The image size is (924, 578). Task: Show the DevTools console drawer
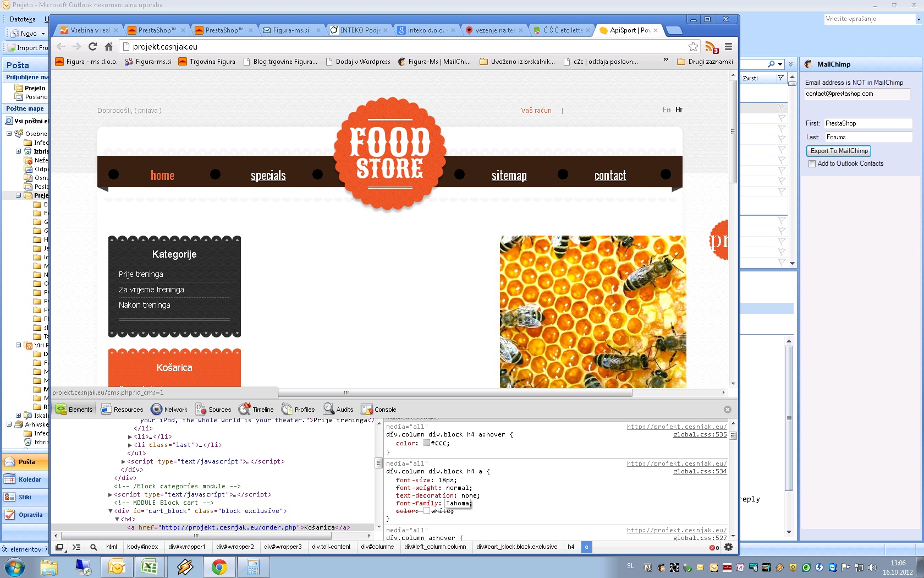coord(76,547)
